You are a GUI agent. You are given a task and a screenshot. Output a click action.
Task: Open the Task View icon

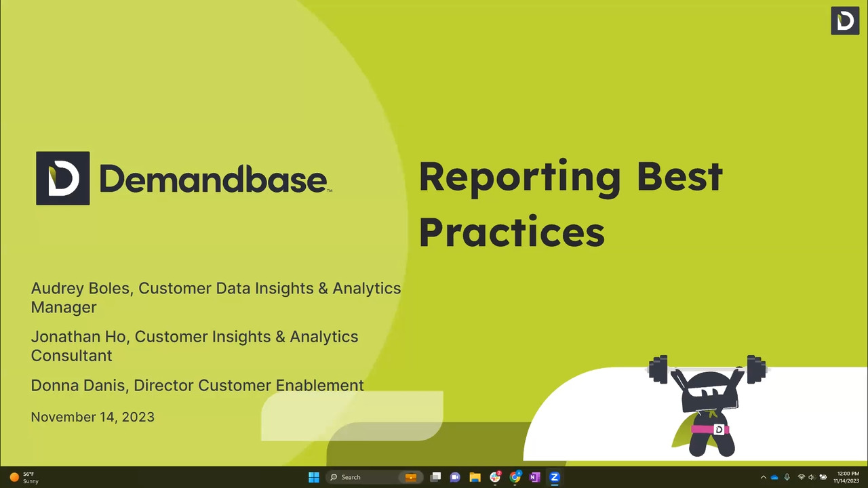tap(436, 477)
